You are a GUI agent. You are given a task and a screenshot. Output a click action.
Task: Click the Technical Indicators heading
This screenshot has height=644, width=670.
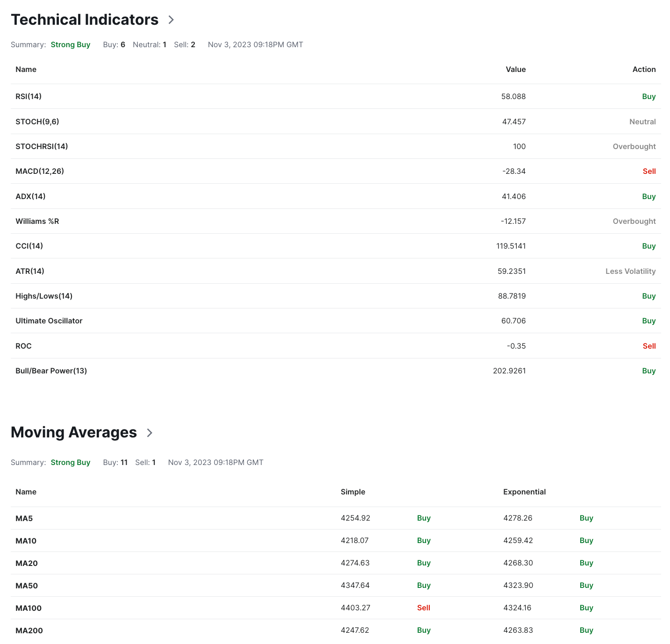click(85, 20)
